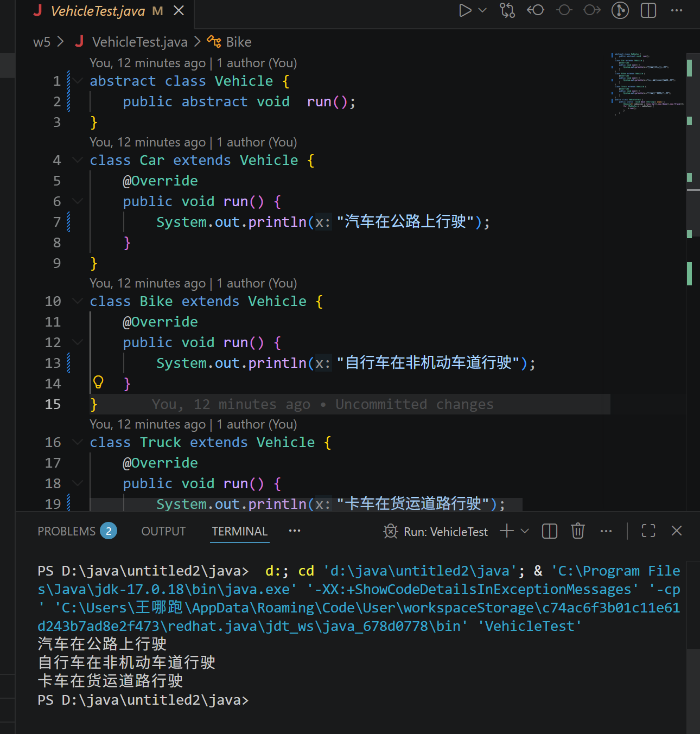Split the editor right
700x734 pixels.
point(648,10)
